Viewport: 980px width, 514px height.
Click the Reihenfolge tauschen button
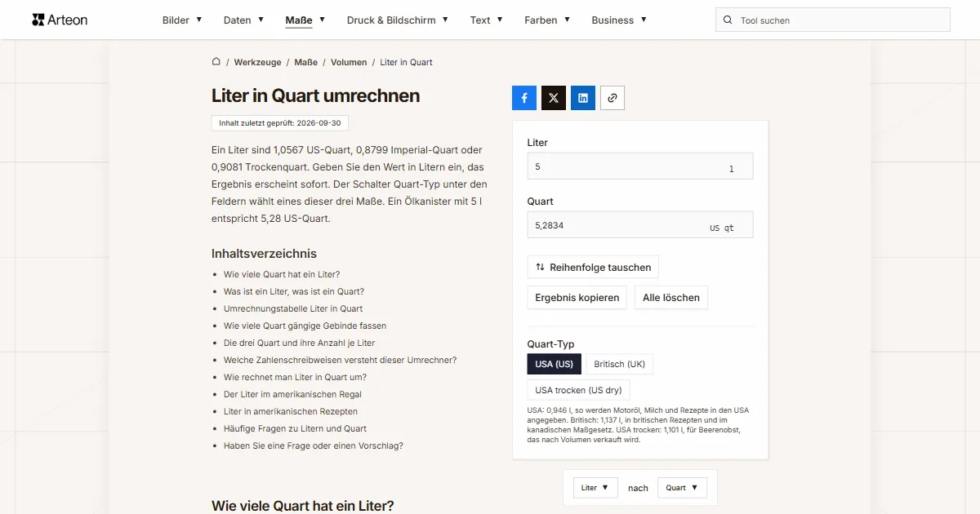click(593, 267)
